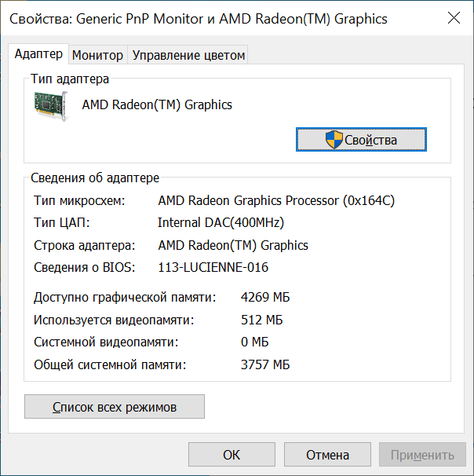Click the Internal DAC(400MHz) value
The width and height of the screenshot is (474, 476).
221,222
